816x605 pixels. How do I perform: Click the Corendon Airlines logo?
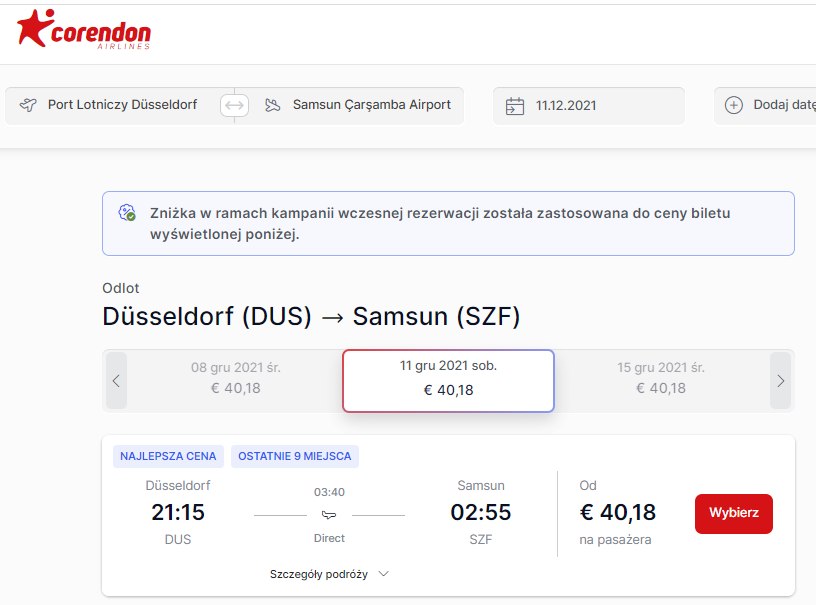click(x=84, y=29)
